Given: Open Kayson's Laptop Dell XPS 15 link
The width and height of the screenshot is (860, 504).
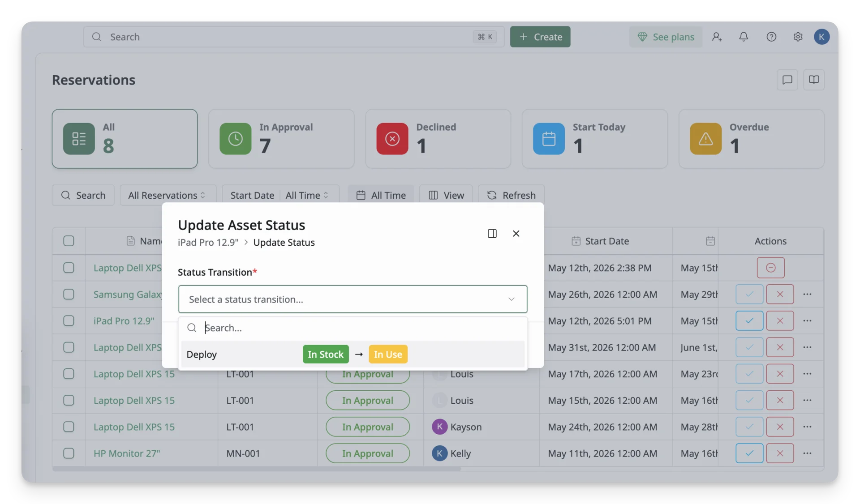Looking at the screenshot, I should (134, 427).
